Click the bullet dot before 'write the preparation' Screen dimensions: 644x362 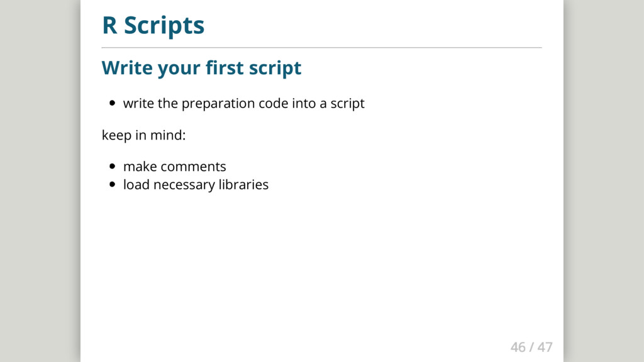coord(112,104)
